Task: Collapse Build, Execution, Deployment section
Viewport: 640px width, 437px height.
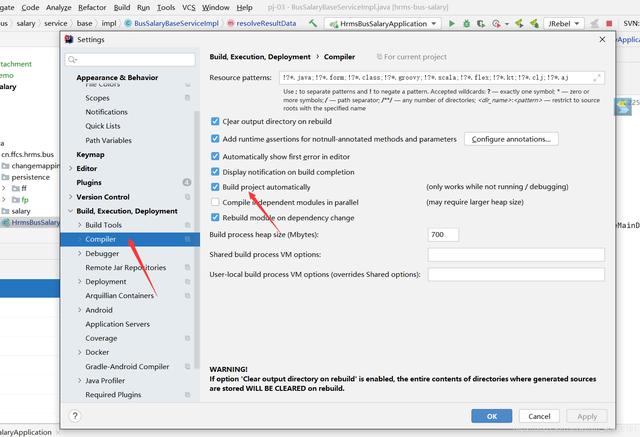Action: [71, 211]
